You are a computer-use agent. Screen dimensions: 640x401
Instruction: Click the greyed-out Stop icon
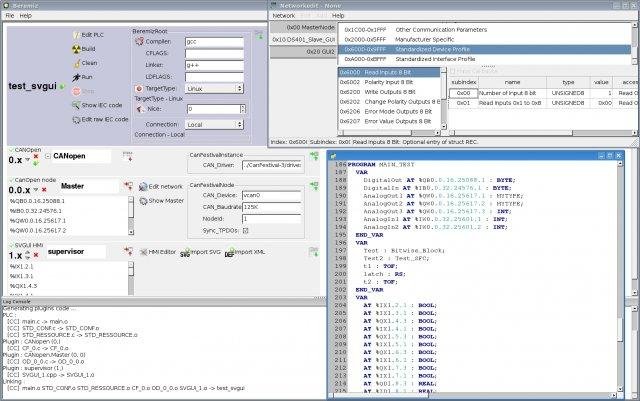pos(76,91)
